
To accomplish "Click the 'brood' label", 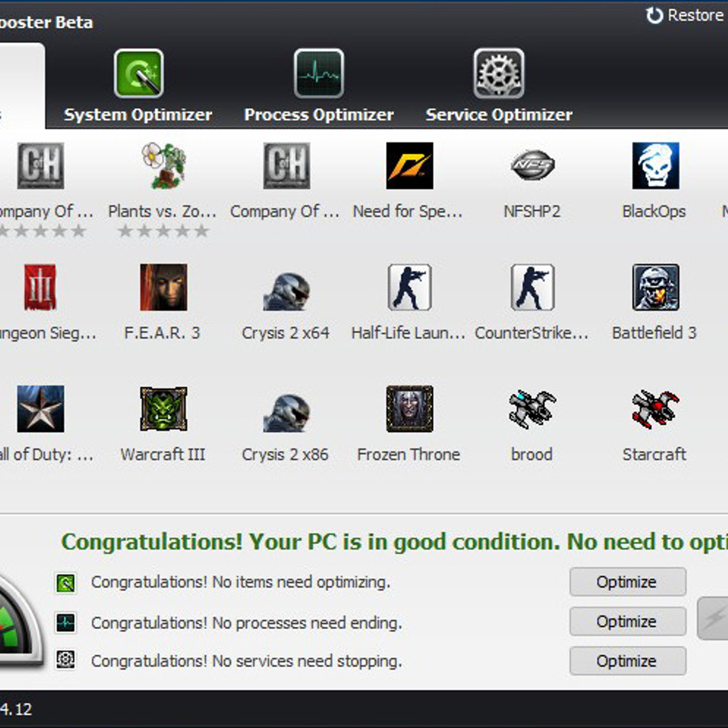I will click(532, 455).
